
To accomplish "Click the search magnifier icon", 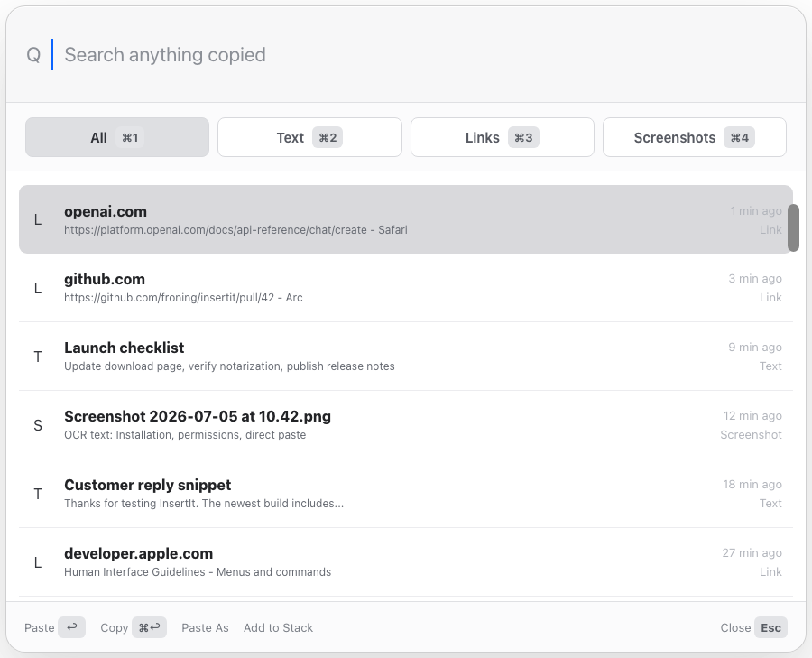I will (x=33, y=54).
